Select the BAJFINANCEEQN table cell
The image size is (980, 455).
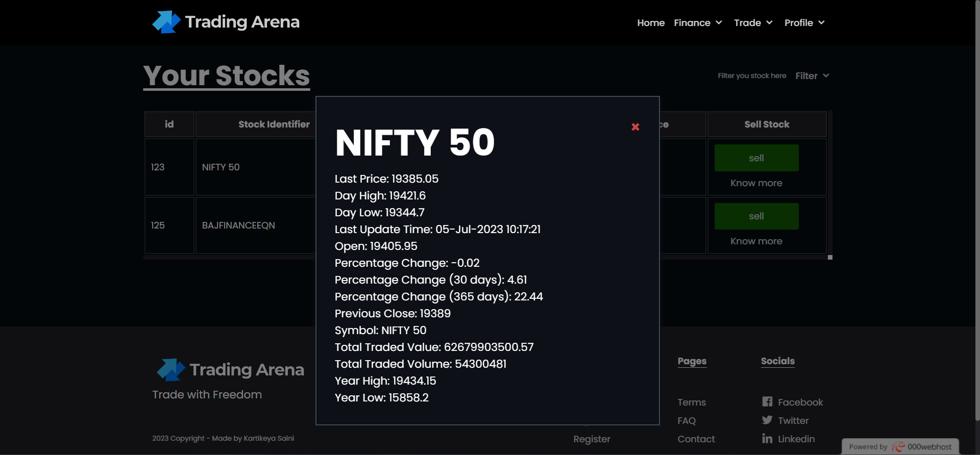256,225
